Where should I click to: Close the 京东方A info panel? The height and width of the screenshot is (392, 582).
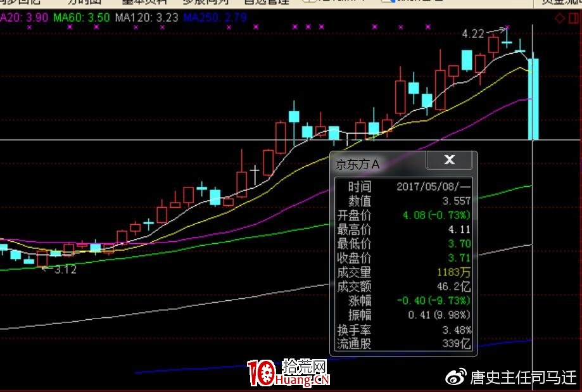coord(449,160)
